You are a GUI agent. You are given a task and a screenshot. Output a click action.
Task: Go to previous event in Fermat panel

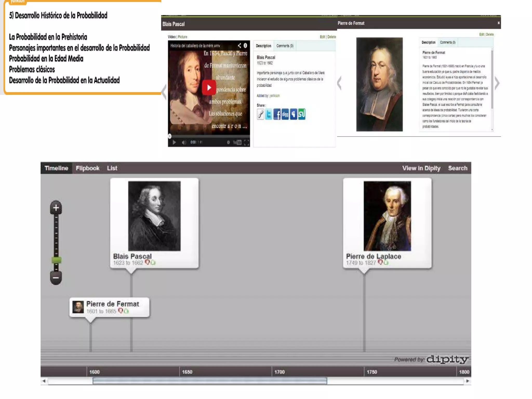click(x=339, y=83)
